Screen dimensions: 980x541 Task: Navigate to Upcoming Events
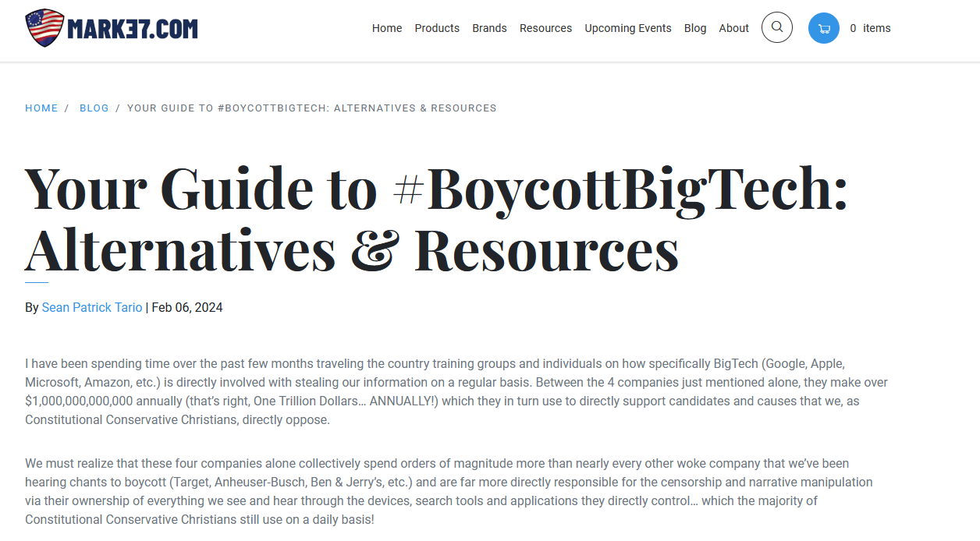pos(628,28)
